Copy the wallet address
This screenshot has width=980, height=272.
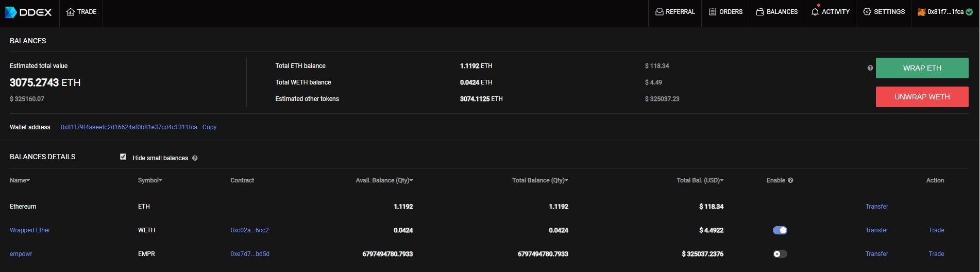209,127
